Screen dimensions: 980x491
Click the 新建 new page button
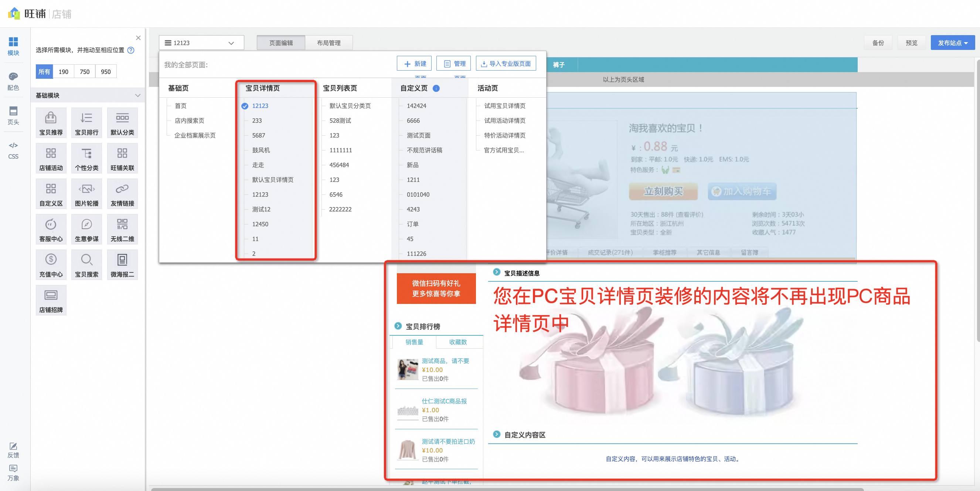click(414, 64)
